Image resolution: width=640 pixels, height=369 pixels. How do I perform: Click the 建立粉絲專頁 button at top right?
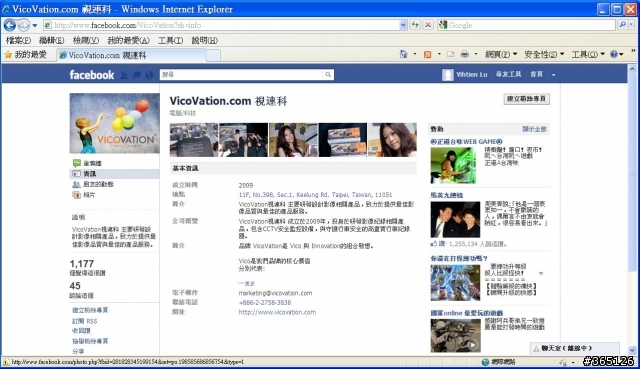527,99
